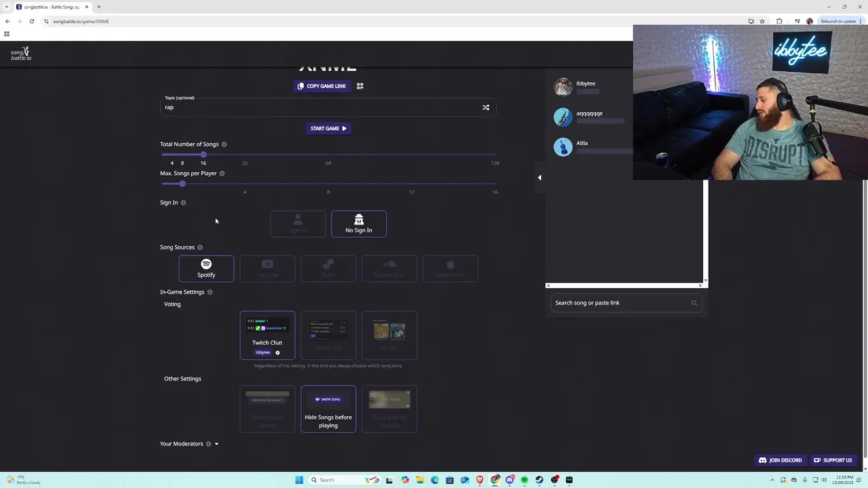Open info icon next to In-Game Settings

[210, 292]
